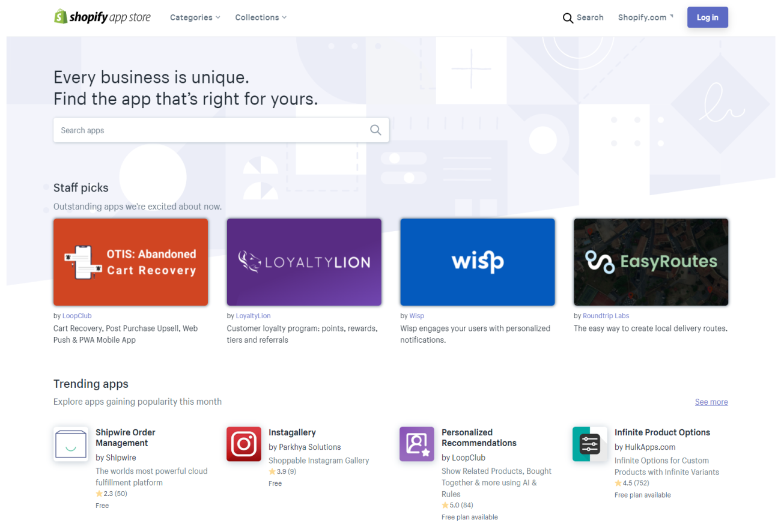Click the 3.9 (9) rating for Instagallery
The image size is (781, 532).
click(282, 471)
